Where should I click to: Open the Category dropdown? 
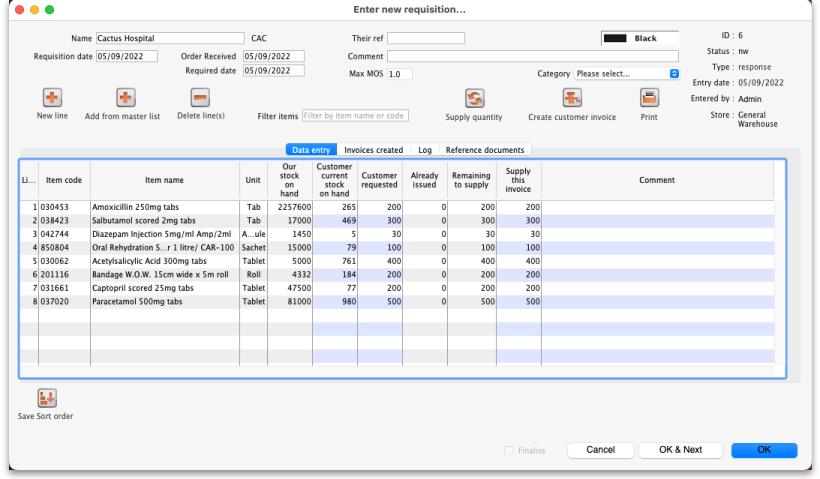(627, 74)
